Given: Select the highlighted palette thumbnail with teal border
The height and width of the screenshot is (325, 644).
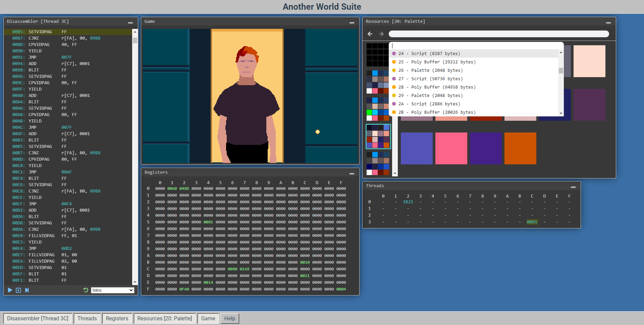Looking at the screenshot, I should point(378,137).
